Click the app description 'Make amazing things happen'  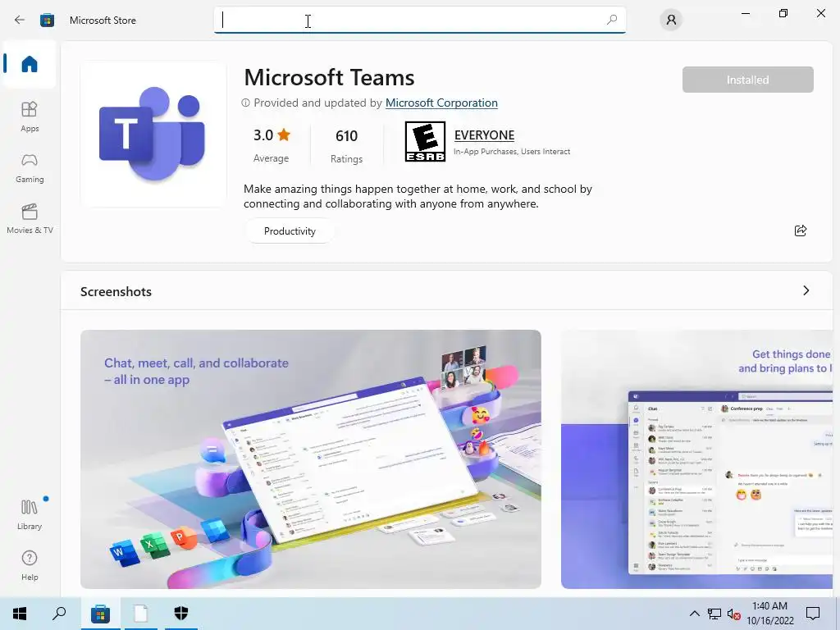tap(418, 196)
